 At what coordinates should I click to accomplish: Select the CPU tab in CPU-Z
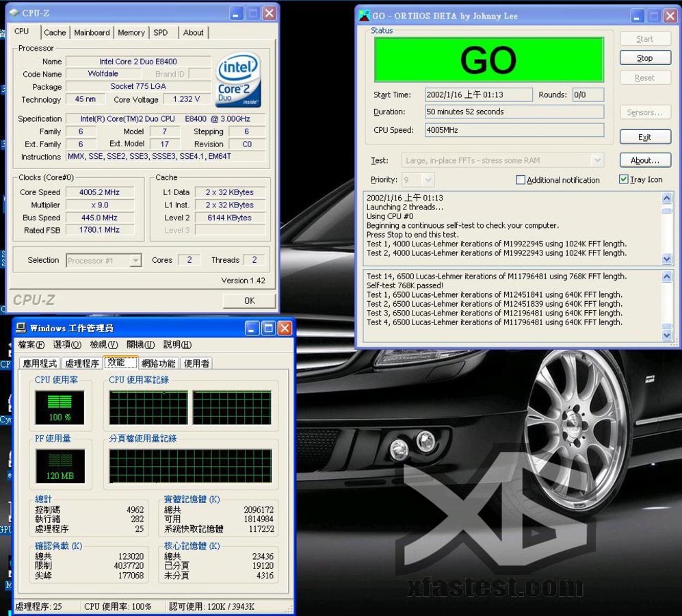(22, 31)
